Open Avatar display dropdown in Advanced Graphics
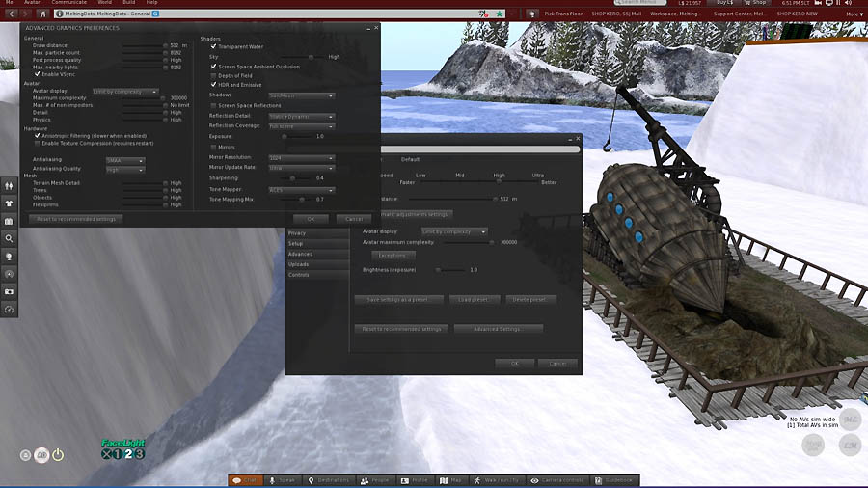 (125, 92)
